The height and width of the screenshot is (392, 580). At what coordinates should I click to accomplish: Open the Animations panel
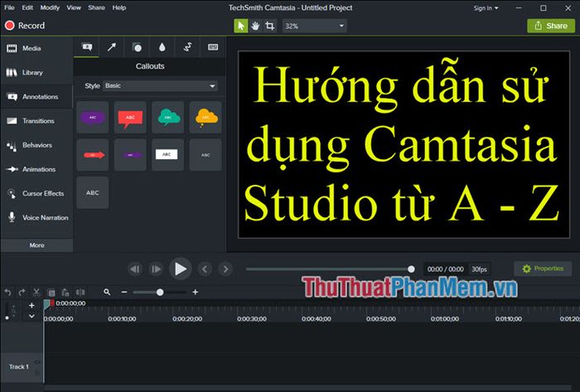click(x=36, y=169)
